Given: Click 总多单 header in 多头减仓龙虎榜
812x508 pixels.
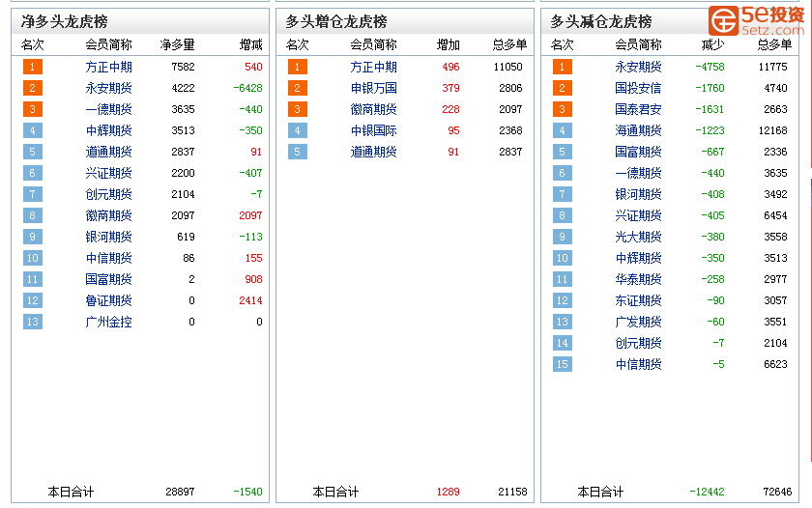Looking at the screenshot, I should tap(774, 45).
